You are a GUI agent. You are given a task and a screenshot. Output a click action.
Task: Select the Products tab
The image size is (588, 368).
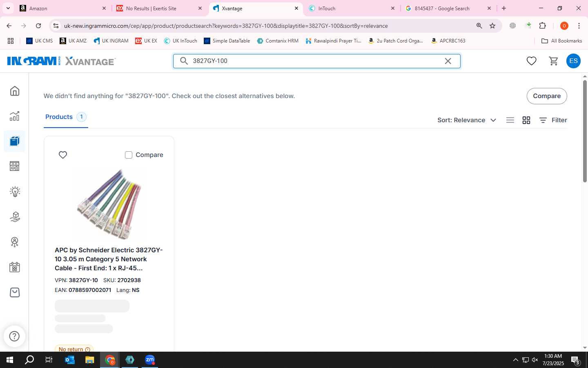[x=66, y=117]
